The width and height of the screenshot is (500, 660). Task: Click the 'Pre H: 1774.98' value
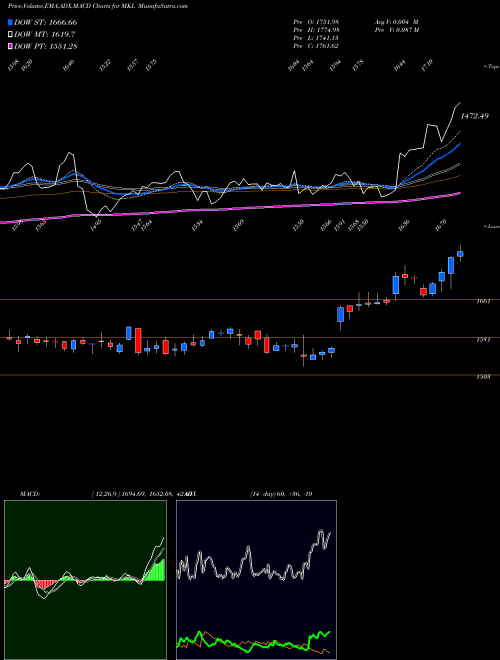click(x=316, y=30)
